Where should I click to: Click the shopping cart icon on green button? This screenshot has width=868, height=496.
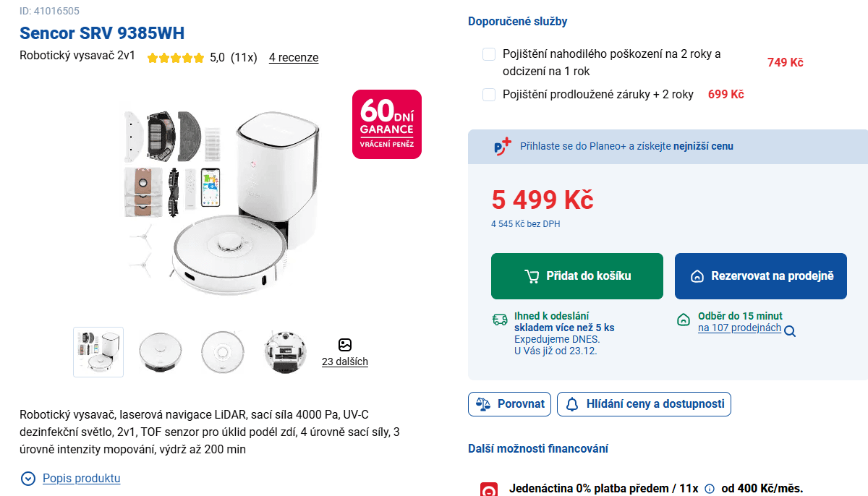point(533,275)
